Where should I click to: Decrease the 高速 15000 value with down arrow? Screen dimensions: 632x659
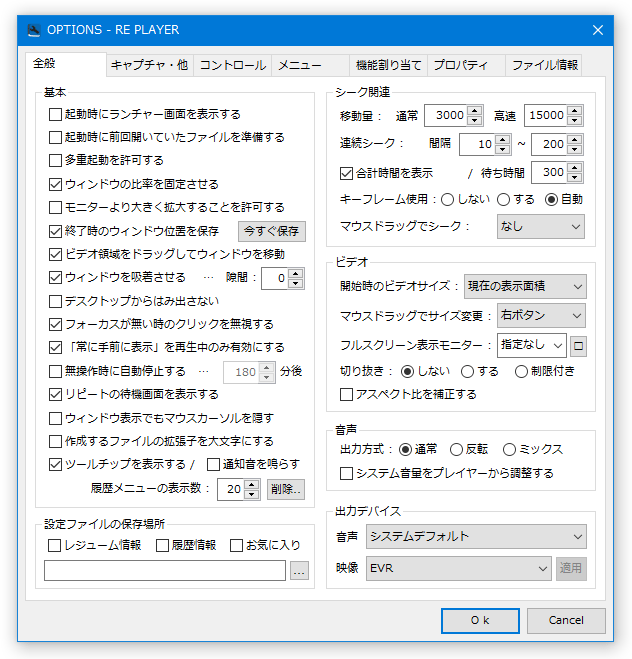pos(574,120)
